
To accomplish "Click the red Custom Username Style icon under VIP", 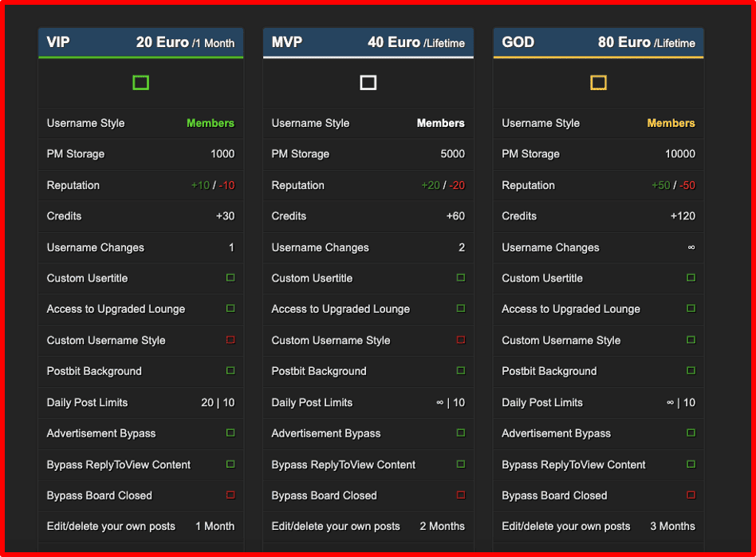I will click(230, 340).
